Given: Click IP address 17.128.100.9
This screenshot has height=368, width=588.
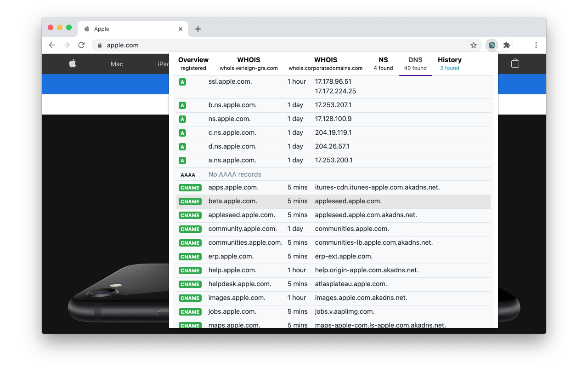Looking at the screenshot, I should point(333,119).
